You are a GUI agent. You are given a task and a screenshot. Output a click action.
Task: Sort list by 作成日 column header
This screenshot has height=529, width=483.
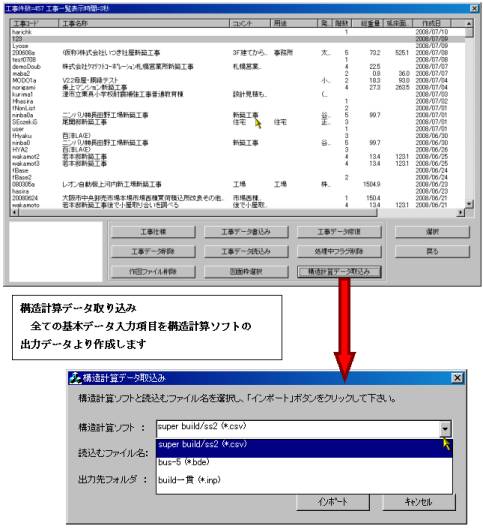431,23
